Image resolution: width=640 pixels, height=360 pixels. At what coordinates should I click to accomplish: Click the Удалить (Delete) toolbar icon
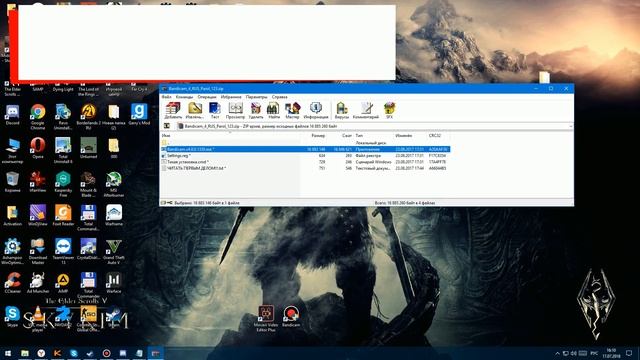[256, 110]
